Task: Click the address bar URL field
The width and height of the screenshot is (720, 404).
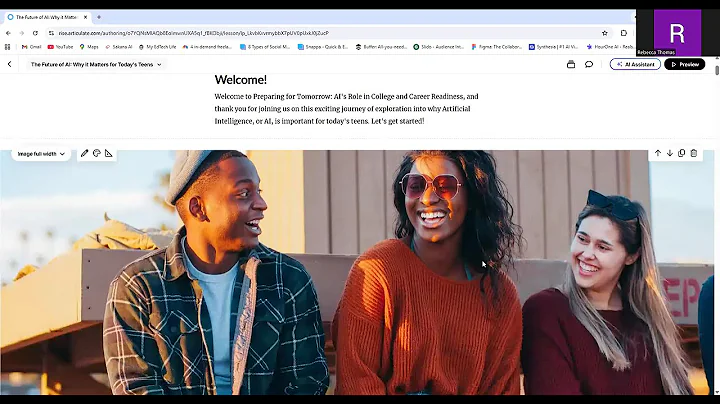Action: 321,33
